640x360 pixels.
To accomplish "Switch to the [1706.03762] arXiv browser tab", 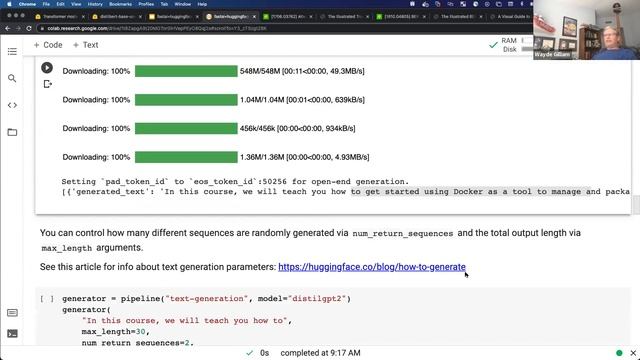I will 287,17.
